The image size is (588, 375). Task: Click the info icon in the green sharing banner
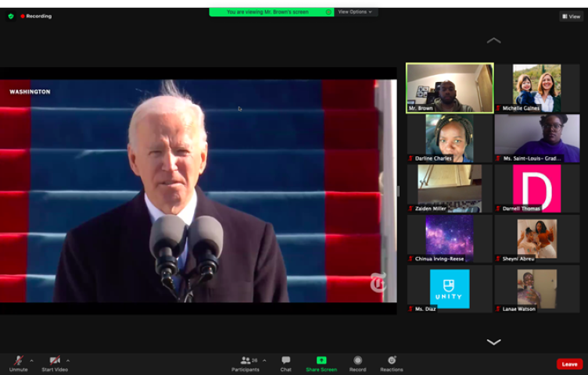(x=328, y=12)
